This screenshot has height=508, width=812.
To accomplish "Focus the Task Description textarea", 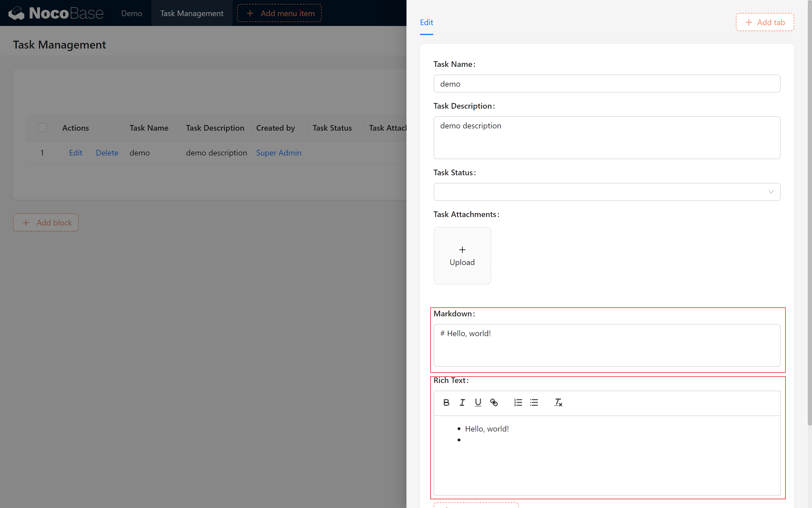I will (x=607, y=138).
